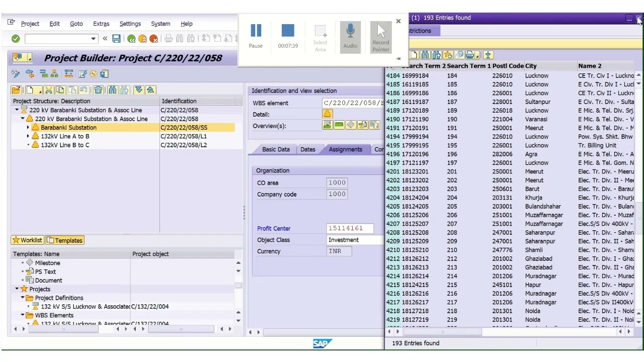
Task: Select the Varanasi row in results list
Action: [x=509, y=119]
